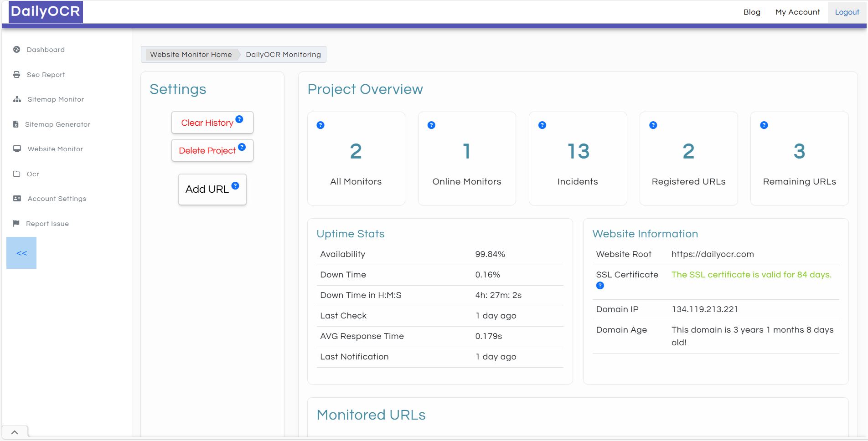Click the Last Notification value 1 day ago
Viewport: 868px width, 441px height.
click(496, 357)
